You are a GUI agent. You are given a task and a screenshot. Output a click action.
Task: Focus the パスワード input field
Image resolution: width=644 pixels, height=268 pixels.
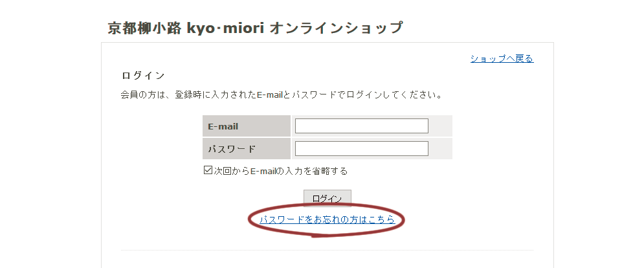tap(361, 149)
